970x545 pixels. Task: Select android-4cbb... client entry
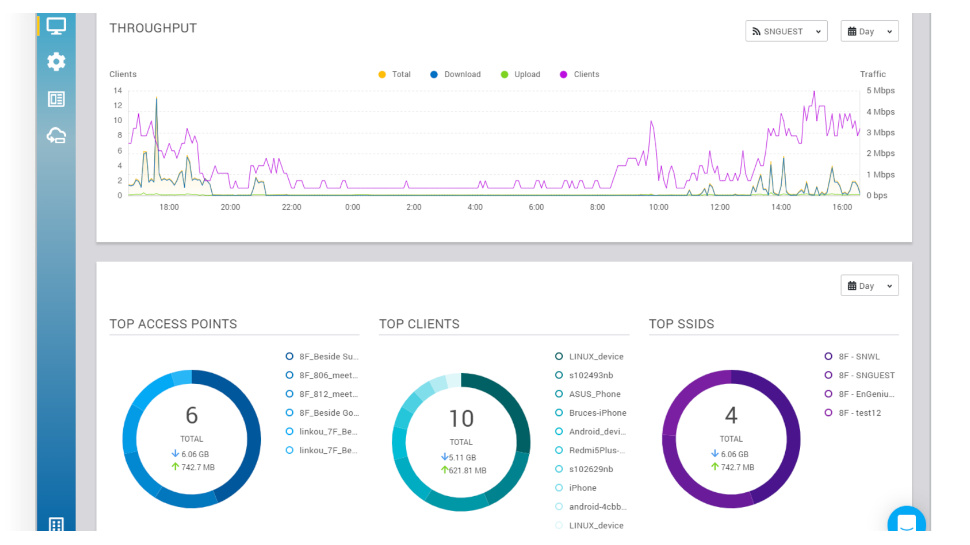point(591,507)
